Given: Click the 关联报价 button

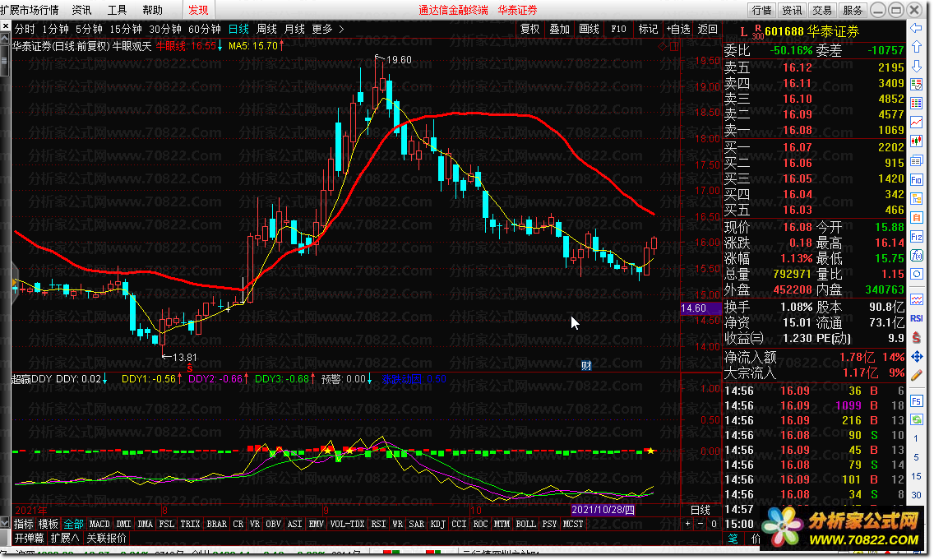Looking at the screenshot, I should (106, 538).
